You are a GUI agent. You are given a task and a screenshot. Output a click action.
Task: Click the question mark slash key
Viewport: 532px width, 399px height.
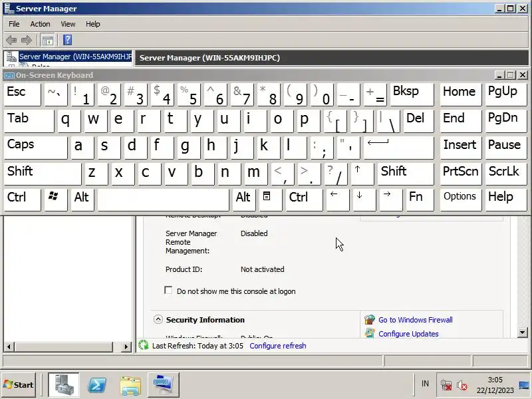[336, 174]
